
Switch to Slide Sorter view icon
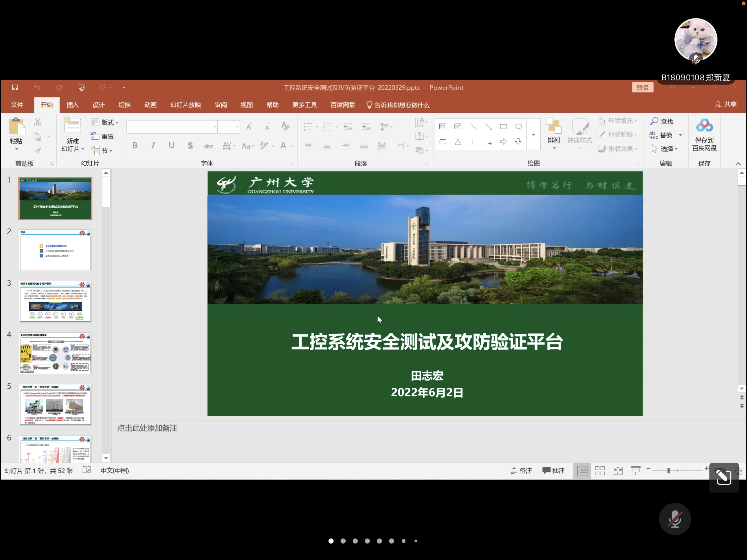600,471
